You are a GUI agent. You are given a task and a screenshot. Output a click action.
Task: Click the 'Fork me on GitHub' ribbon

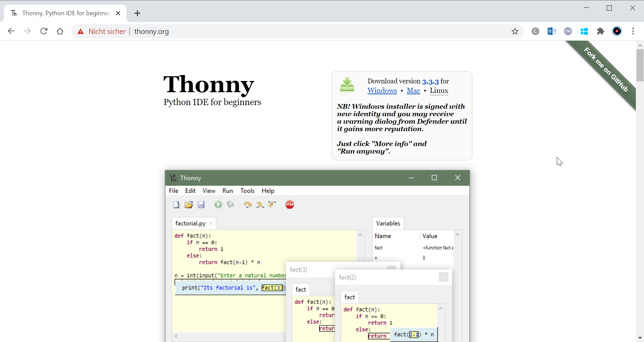606,69
